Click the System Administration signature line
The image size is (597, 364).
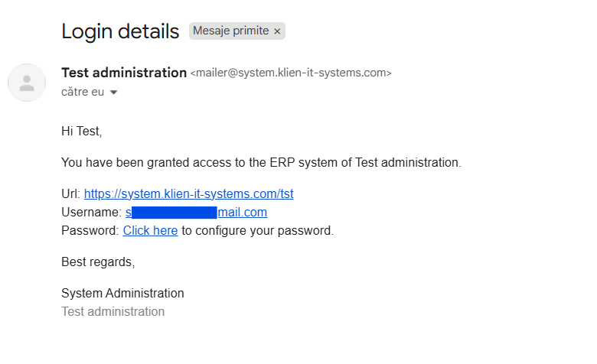(x=122, y=293)
